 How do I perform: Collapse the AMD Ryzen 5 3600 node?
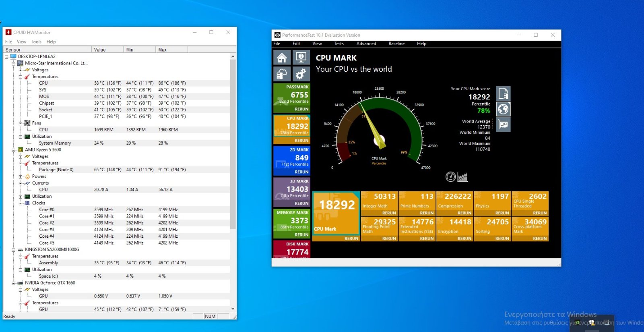click(x=13, y=150)
